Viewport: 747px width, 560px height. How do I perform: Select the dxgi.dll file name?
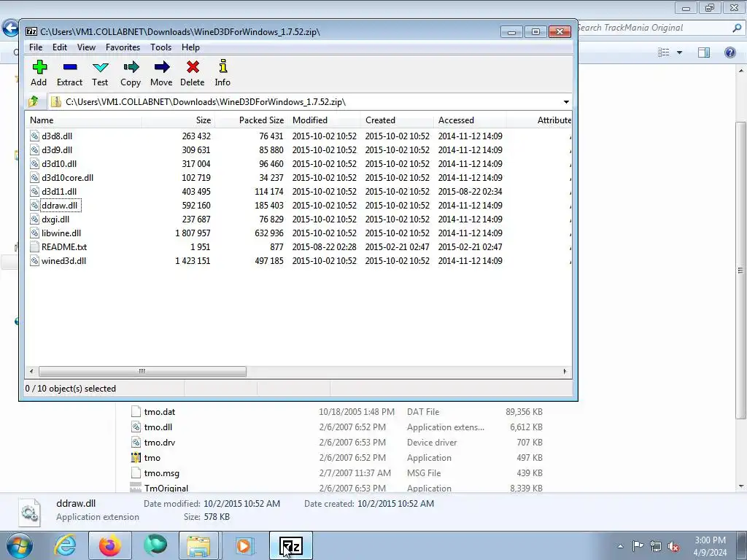[55, 219]
